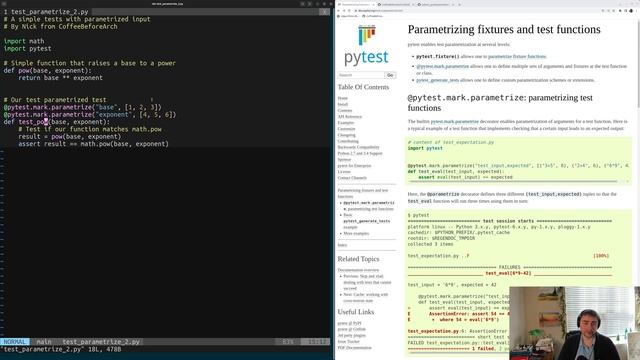Click pytest_generate_tests sidebar section link
This screenshot has height=360, width=640.
click(367, 221)
